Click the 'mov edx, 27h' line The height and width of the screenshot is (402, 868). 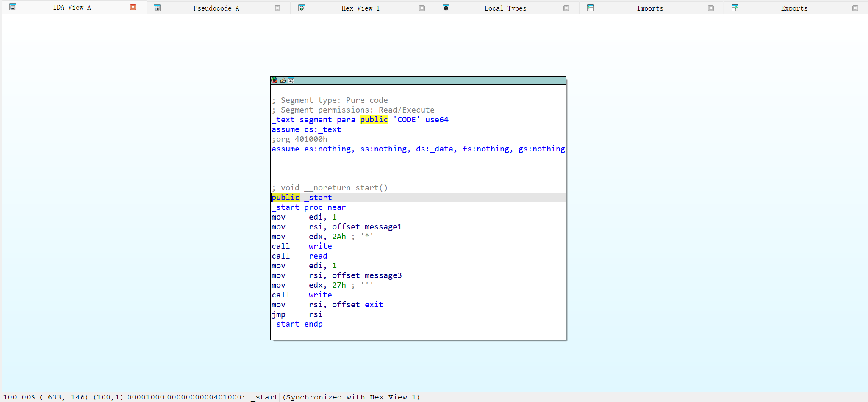click(x=322, y=285)
